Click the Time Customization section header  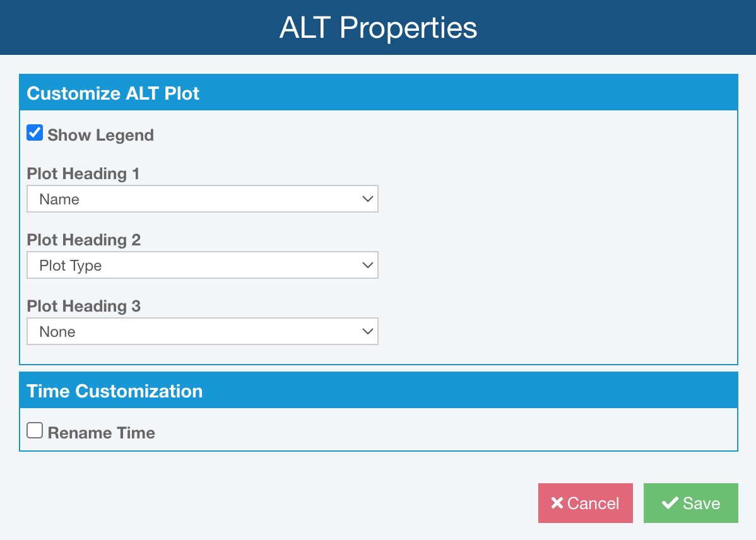pyautogui.click(x=115, y=390)
